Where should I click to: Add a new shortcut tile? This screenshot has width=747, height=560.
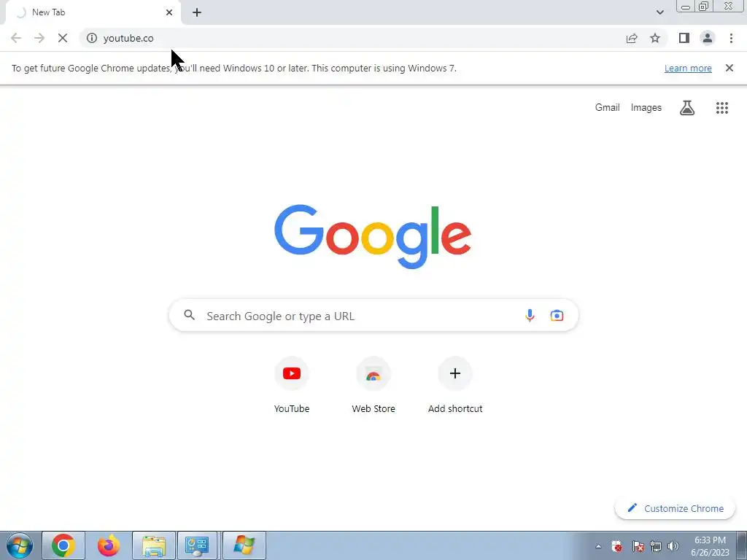click(455, 385)
